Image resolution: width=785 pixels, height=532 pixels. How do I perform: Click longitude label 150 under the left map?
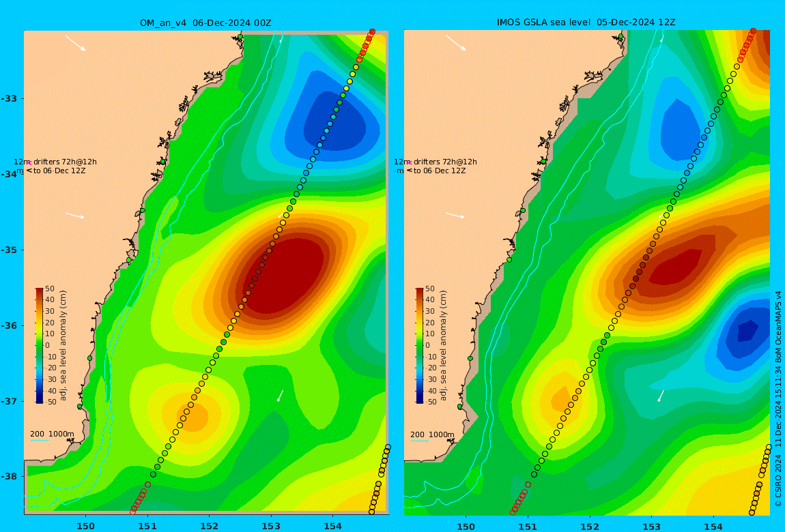[85, 526]
